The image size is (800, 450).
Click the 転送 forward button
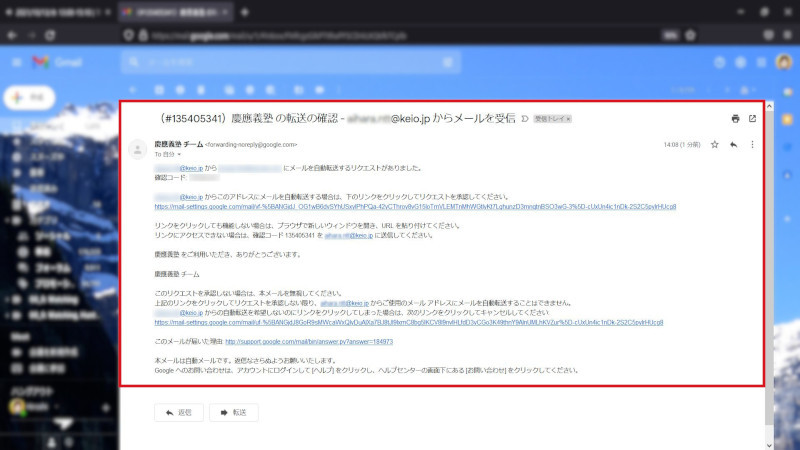pyautogui.click(x=231, y=412)
